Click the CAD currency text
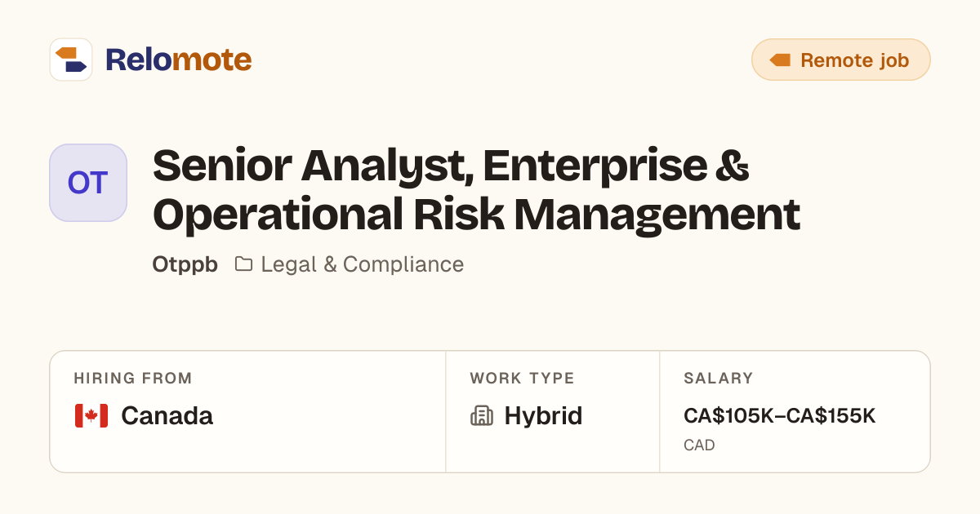 700,445
